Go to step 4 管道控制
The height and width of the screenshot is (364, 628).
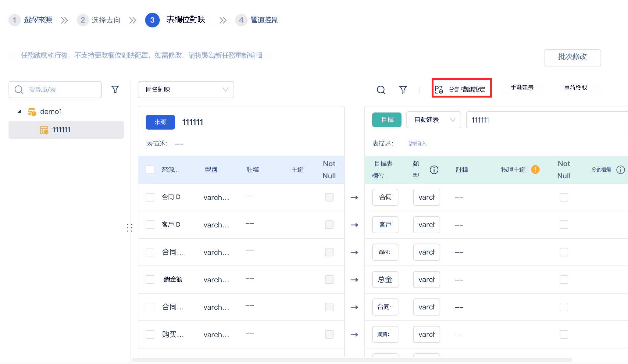(257, 20)
